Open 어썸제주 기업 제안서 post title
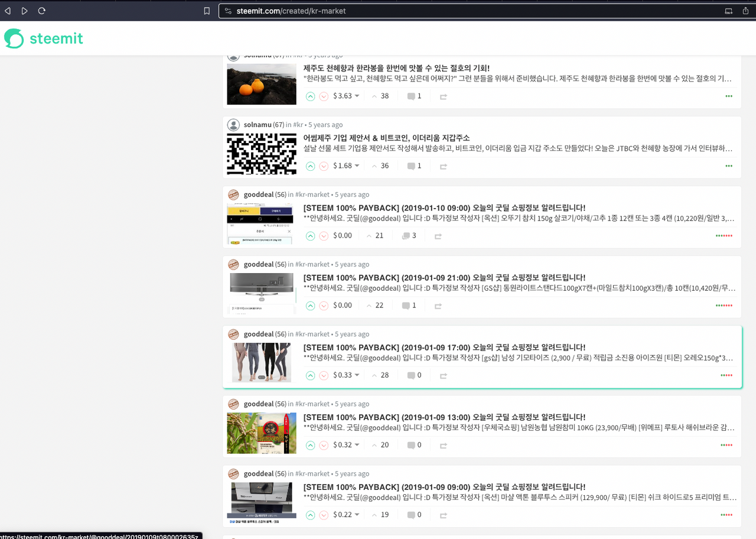Screen dimensions: 756x539 (x=386, y=138)
